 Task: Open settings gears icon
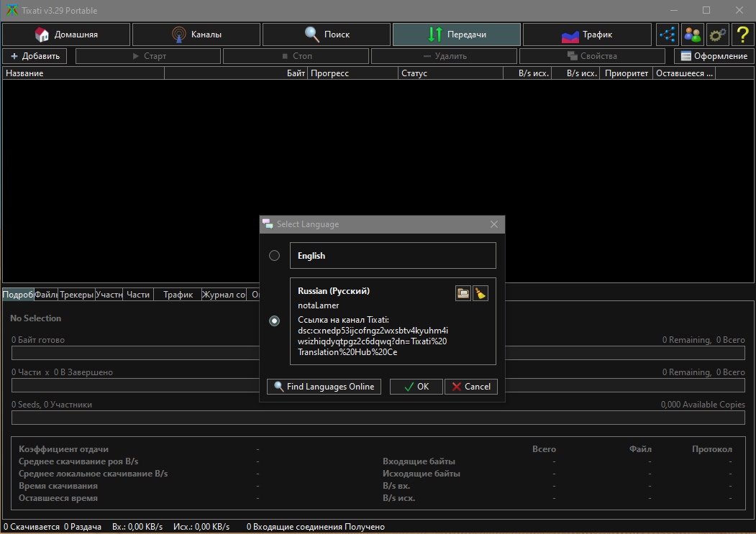pyautogui.click(x=718, y=34)
